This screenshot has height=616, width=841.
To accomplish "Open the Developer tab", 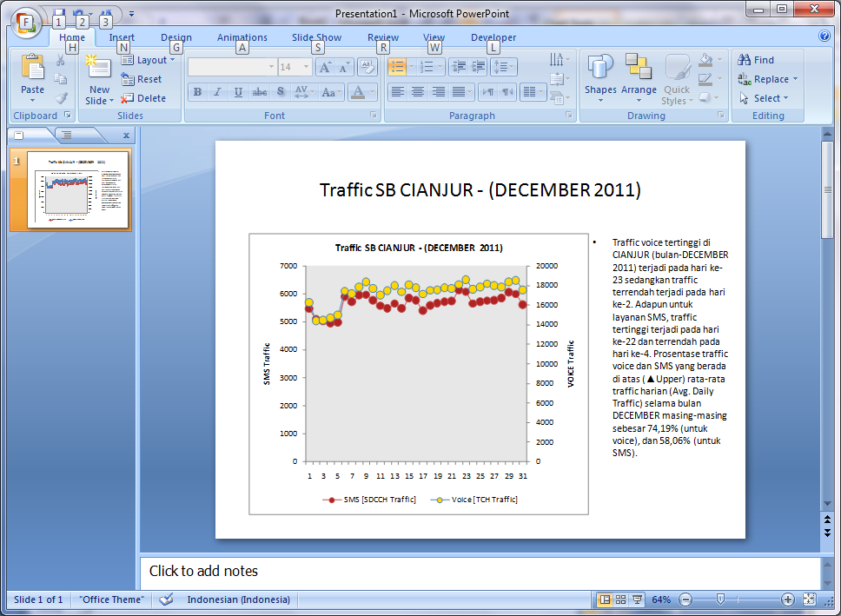I will click(493, 37).
